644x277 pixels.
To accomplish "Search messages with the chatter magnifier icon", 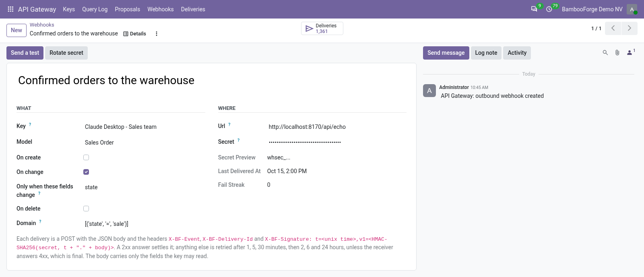I will tap(605, 53).
